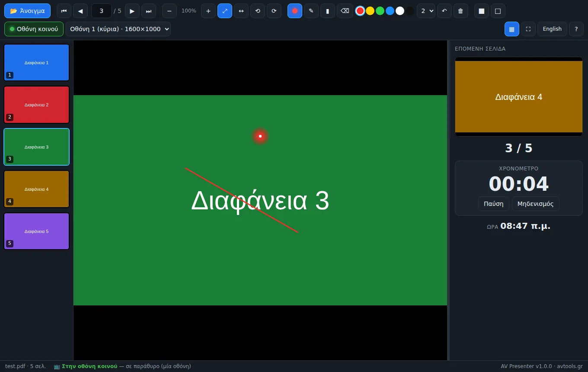Screen dimensions: 588x372
Task: Rotate page counter-clockwise
Action: 258,11
